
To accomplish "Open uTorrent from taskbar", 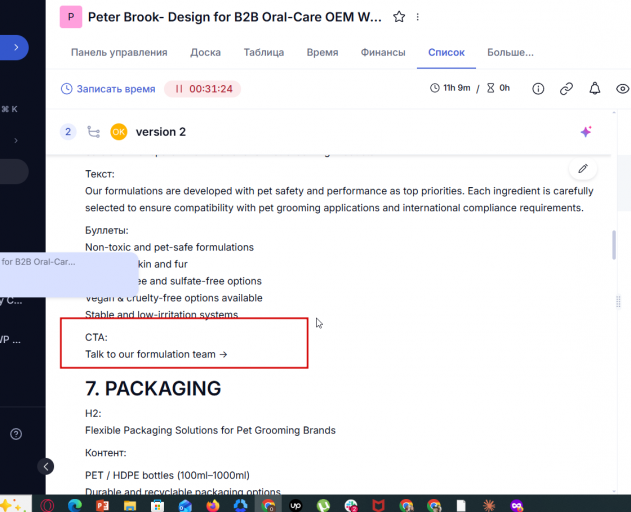I will point(323,505).
